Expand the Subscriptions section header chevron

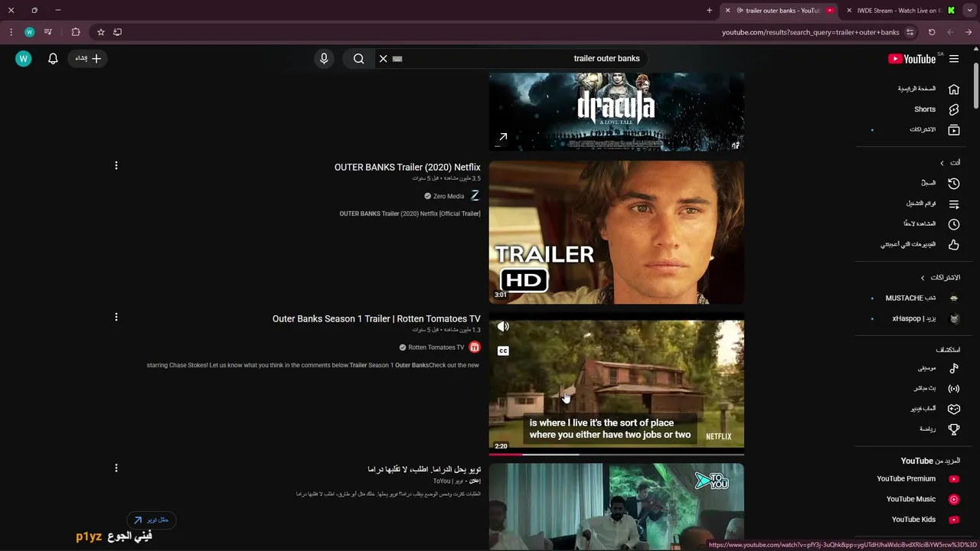(923, 278)
